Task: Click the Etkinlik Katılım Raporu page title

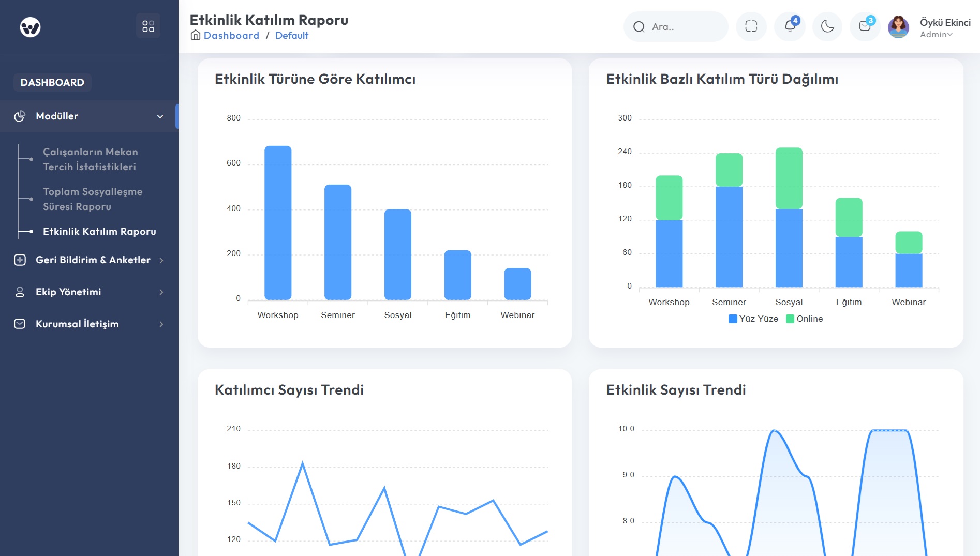Action: click(x=269, y=20)
